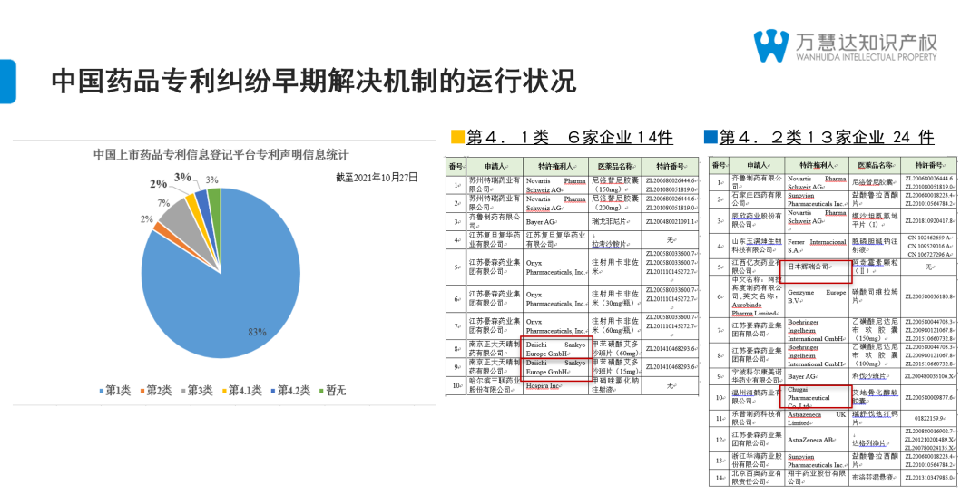Click Chugai Pharmaceutical Co. Ltd in row 10
980x495 pixels.
click(x=809, y=398)
